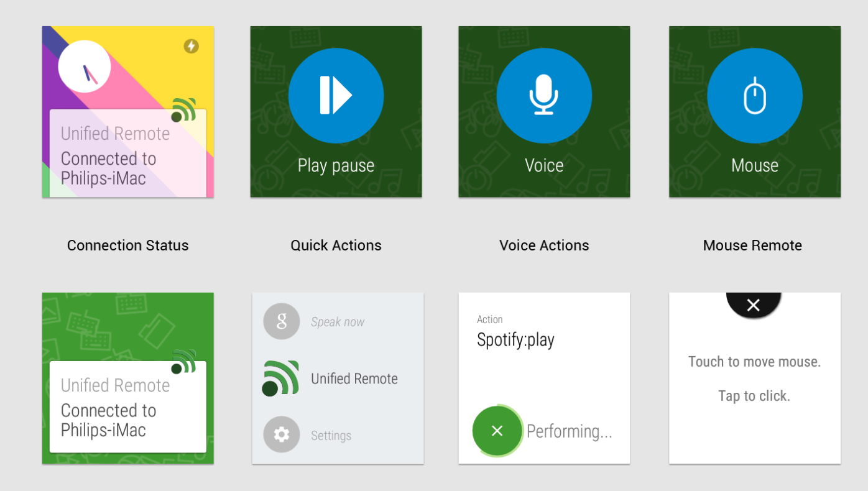Close mouse remote with black X button
The height and width of the screenshot is (491, 868).
pos(754,305)
